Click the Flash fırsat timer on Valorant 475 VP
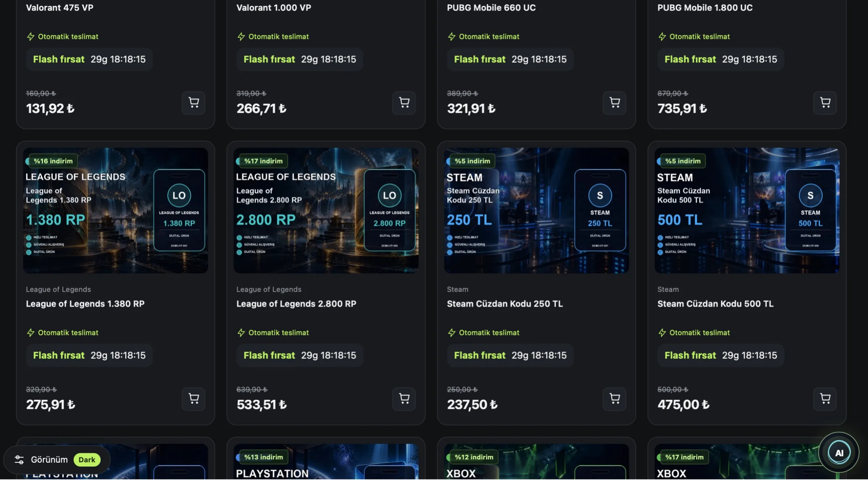The width and height of the screenshot is (868, 480). (89, 59)
